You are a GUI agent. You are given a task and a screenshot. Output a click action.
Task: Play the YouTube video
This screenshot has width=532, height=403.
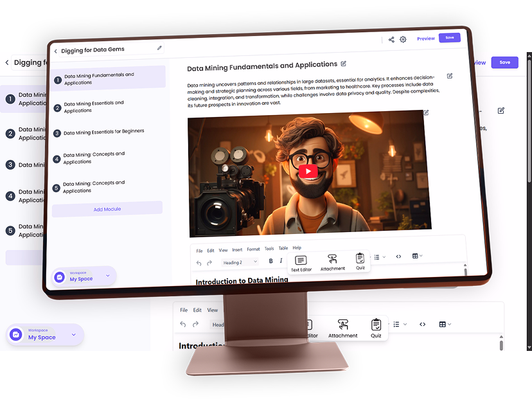(x=308, y=171)
